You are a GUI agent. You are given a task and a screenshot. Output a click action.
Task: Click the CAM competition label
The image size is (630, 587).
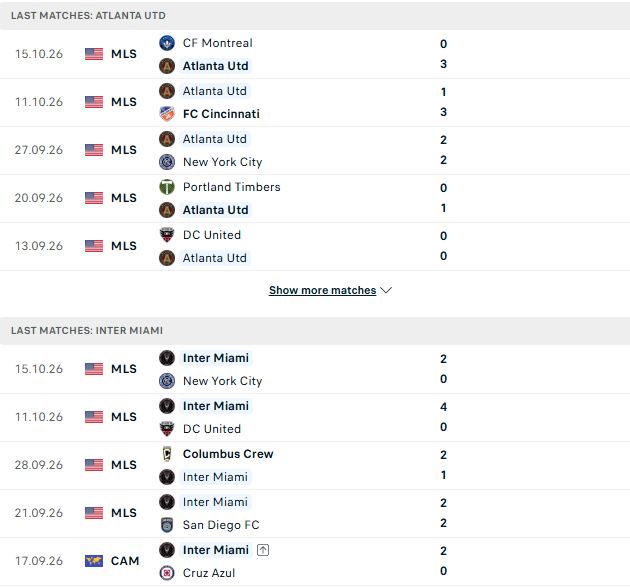point(125,560)
